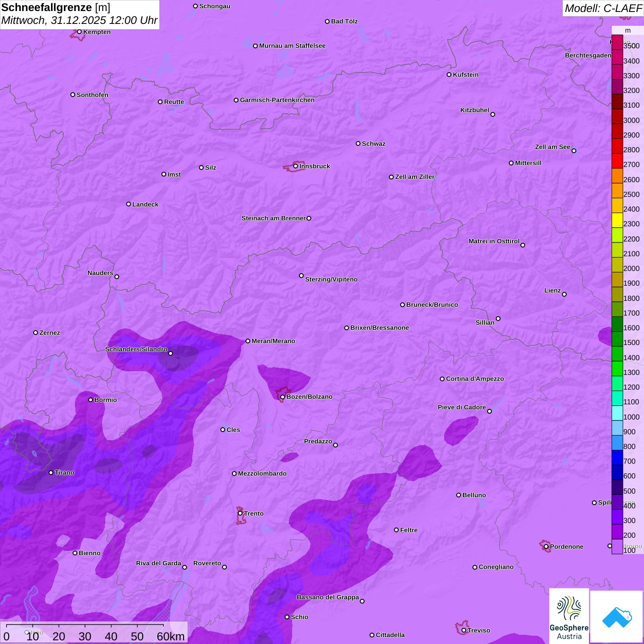Click the 30 mark on the scale bar
Image resolution: width=644 pixels, height=644 pixels.
(x=85, y=636)
